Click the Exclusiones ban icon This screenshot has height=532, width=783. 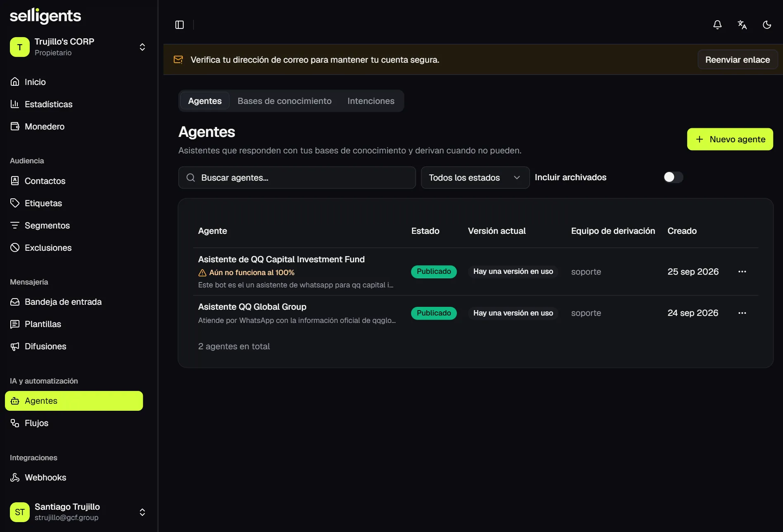(x=15, y=247)
